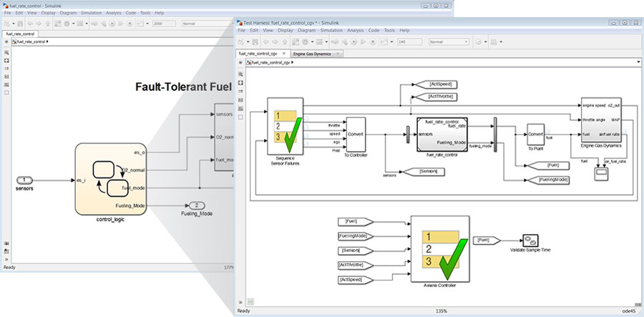Image resolution: width=644 pixels, height=317 pixels.
Task: Select control_logic chart block
Action: coord(111,179)
